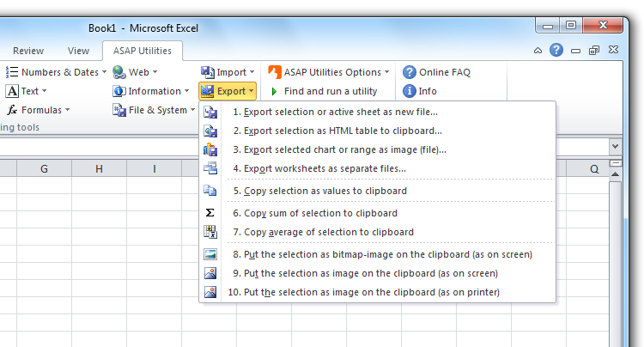Click the copy as values icon
This screenshot has height=347, width=644.
coord(210,191)
